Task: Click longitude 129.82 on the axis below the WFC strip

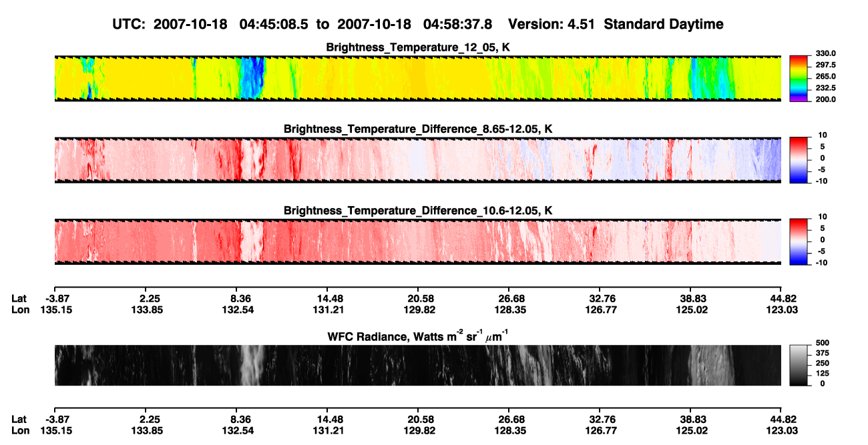Action: 421,430
